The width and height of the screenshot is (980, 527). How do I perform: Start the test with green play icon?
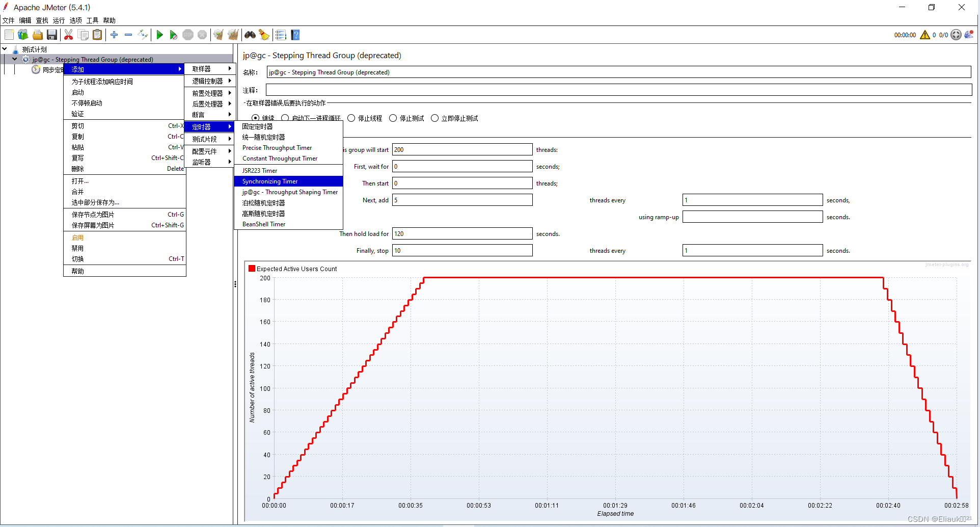click(x=159, y=35)
